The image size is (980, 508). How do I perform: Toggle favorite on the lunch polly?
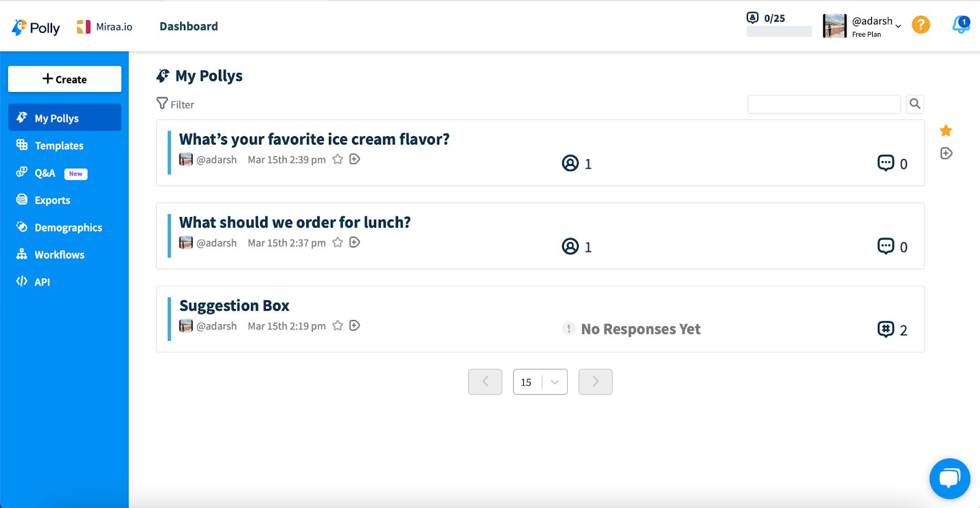[337, 242]
